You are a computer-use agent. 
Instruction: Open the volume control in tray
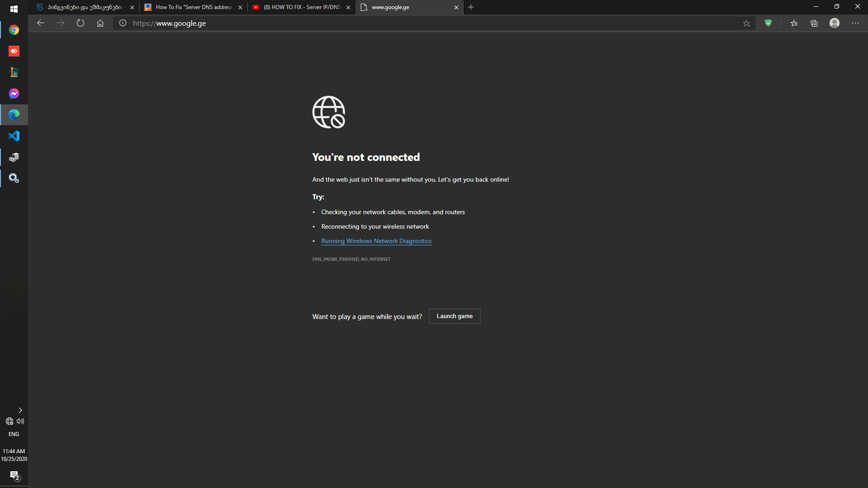(x=20, y=421)
